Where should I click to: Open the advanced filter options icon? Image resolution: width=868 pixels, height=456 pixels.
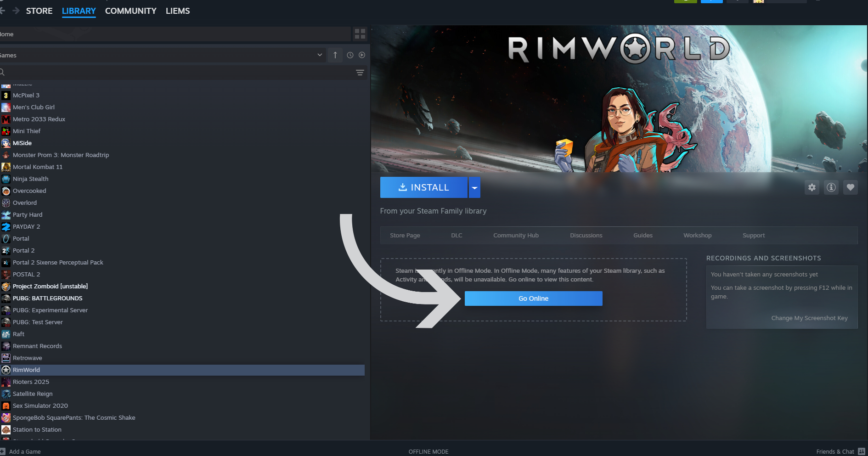[x=360, y=73]
